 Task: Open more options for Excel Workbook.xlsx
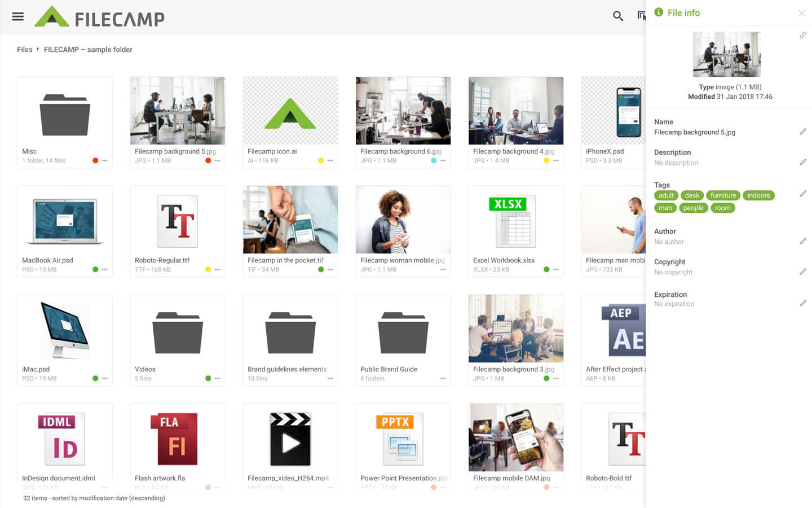point(556,270)
